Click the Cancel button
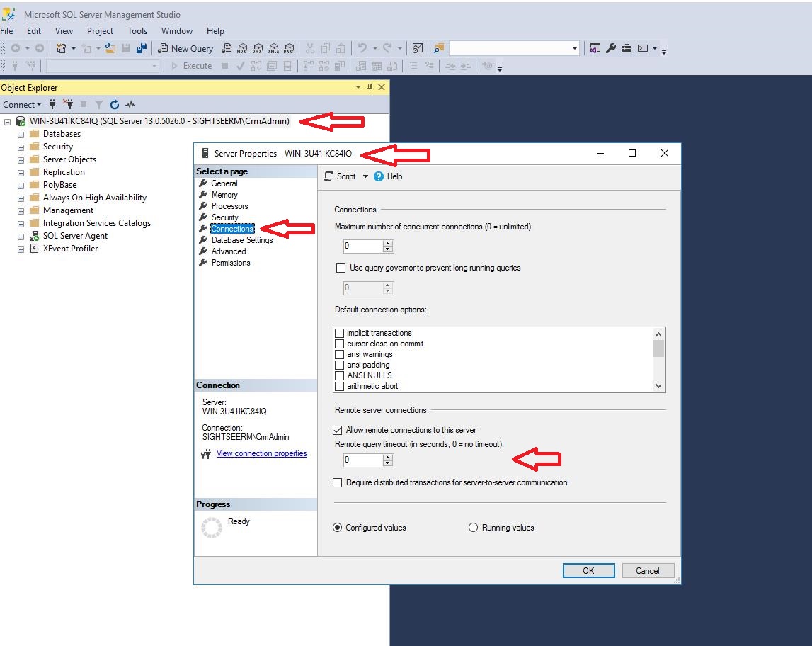The height and width of the screenshot is (646, 812). [647, 570]
